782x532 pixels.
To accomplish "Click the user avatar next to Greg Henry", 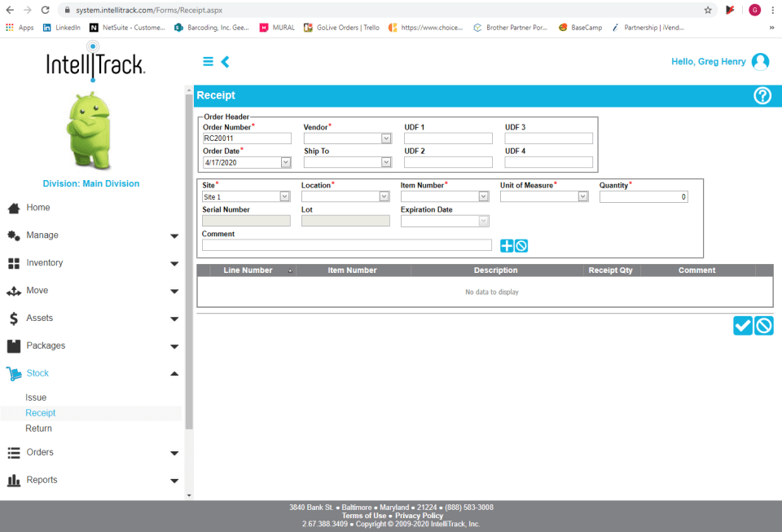I will click(x=760, y=61).
